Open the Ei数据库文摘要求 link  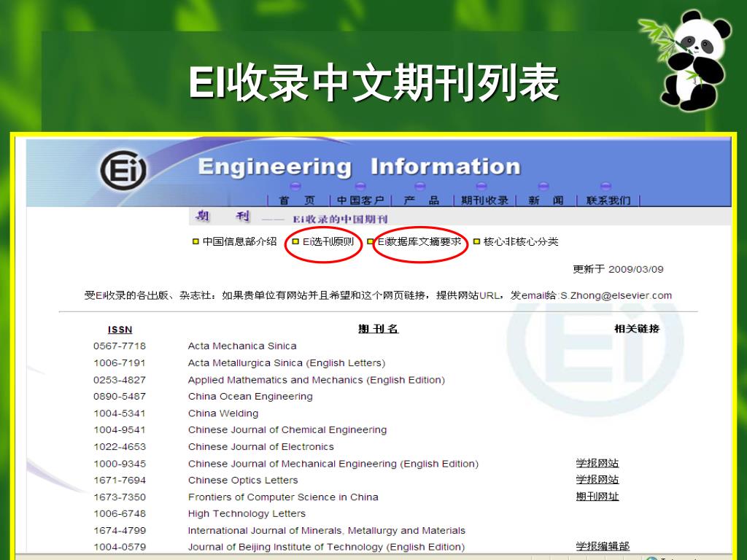pyautogui.click(x=419, y=241)
